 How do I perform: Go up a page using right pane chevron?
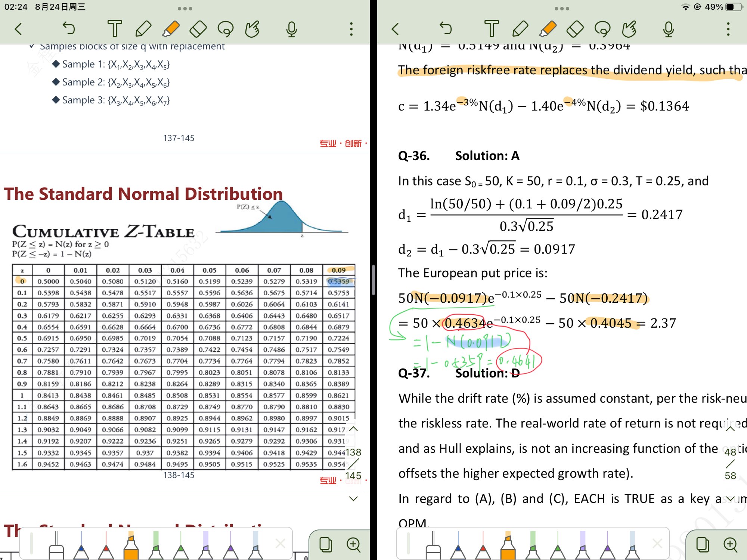(730, 429)
